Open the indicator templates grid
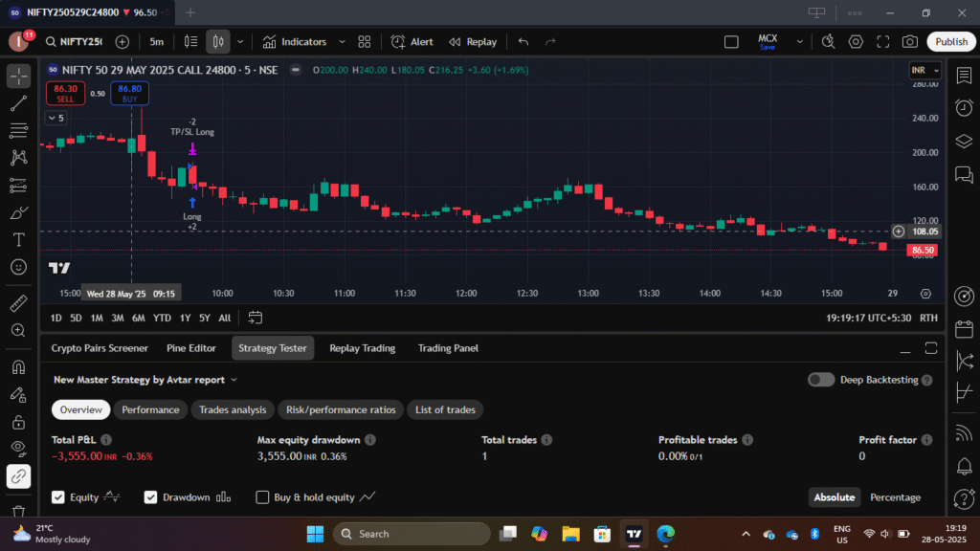 point(365,42)
